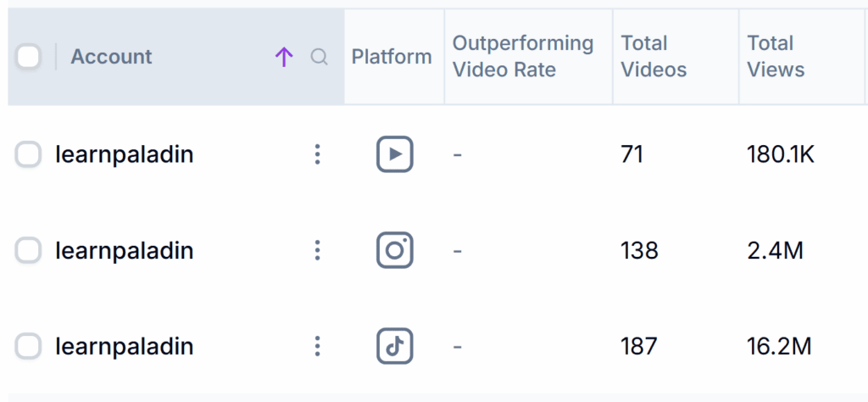Click the Total Videos column header
Screen dimensions: 868x402
(x=652, y=57)
